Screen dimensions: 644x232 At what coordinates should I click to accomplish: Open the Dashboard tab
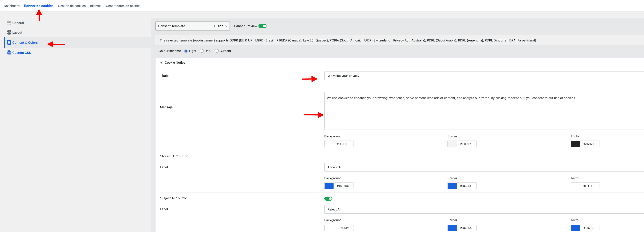click(x=11, y=6)
